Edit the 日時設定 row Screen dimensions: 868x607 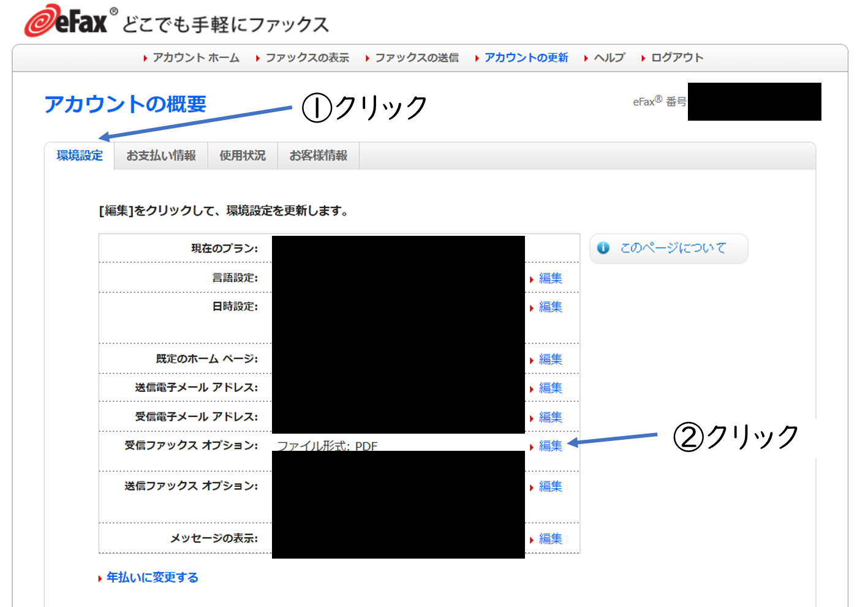[550, 307]
